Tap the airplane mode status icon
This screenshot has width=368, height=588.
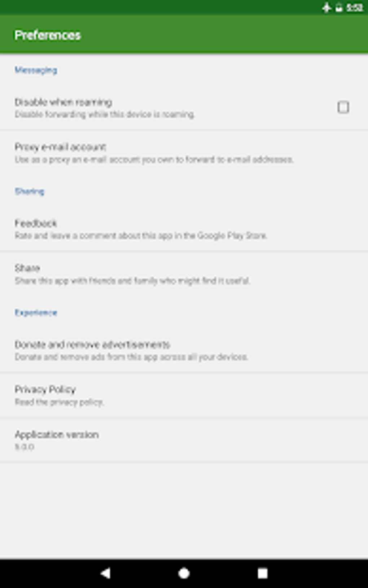(x=327, y=8)
